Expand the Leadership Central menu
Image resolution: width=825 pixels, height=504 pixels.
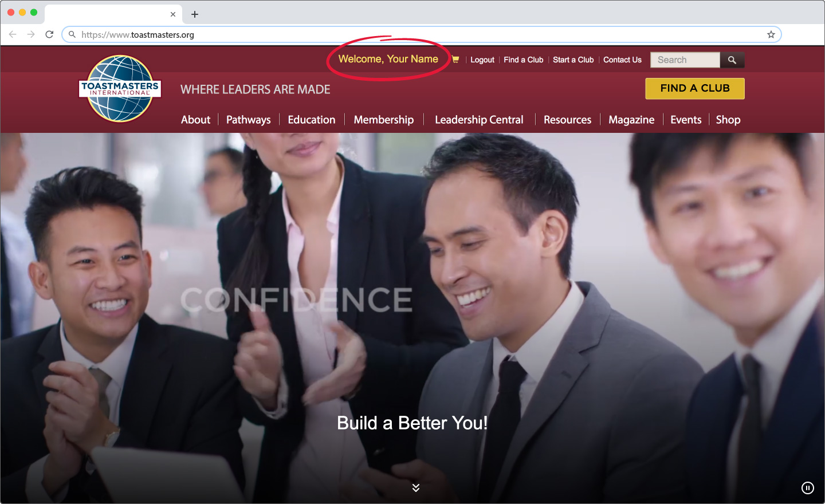[x=479, y=120]
